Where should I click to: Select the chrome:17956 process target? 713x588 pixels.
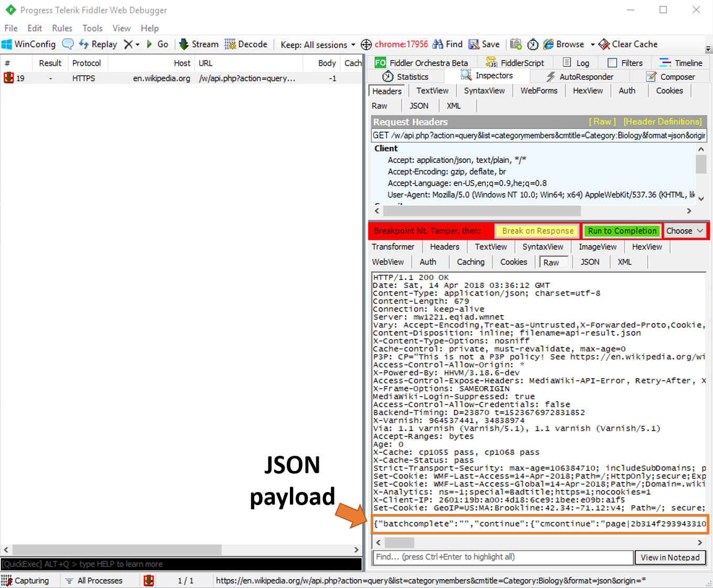tap(395, 44)
